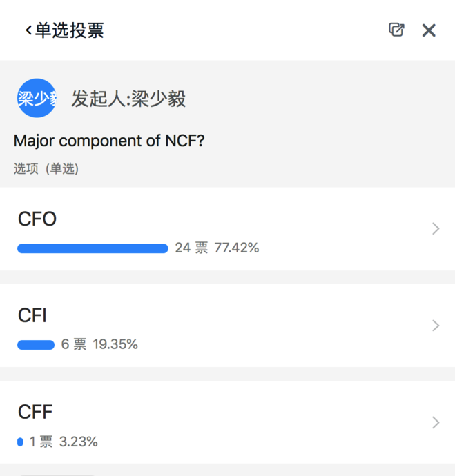Screen dimensions: 455x476
Task: Click the 发起人:梁少毅 initiator name
Action: [128, 99]
